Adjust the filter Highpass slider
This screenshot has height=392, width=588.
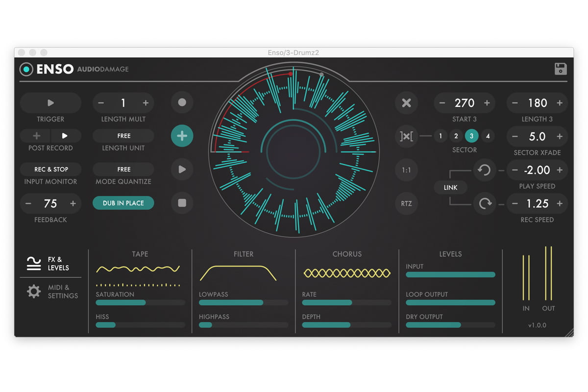(244, 325)
